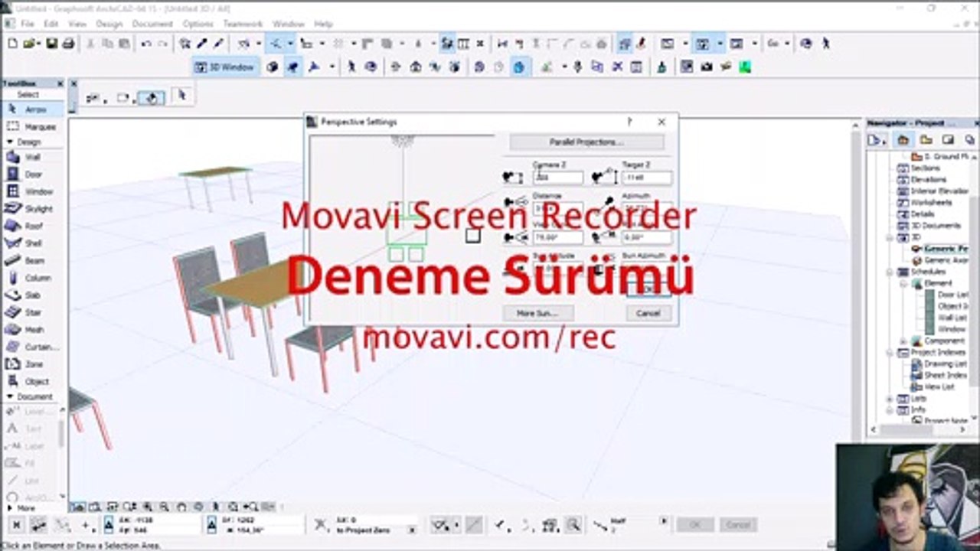Screen dimensions: 980x551
Task: Collapse the Design section of Toolbox
Action: click(10, 142)
